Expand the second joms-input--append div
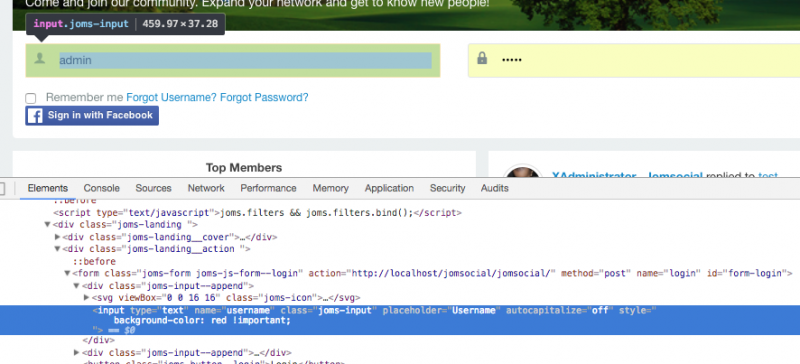Screen dimensions: 800x364 [77, 353]
